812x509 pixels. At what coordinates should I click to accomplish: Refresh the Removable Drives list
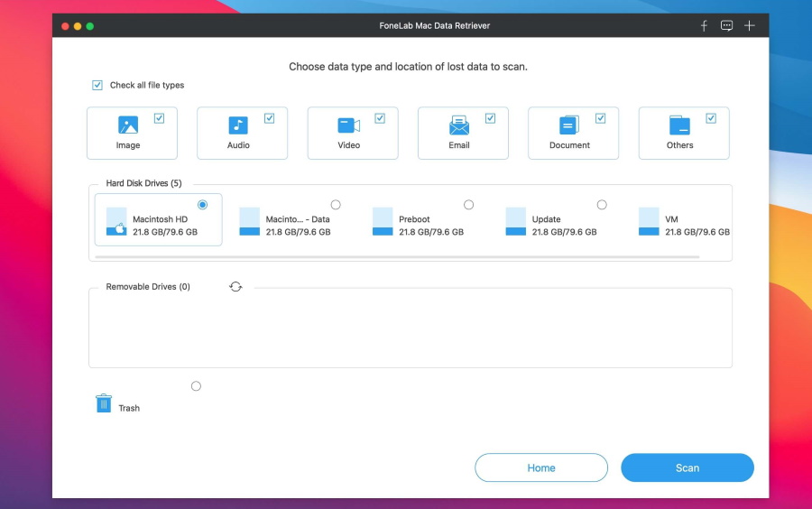click(235, 286)
